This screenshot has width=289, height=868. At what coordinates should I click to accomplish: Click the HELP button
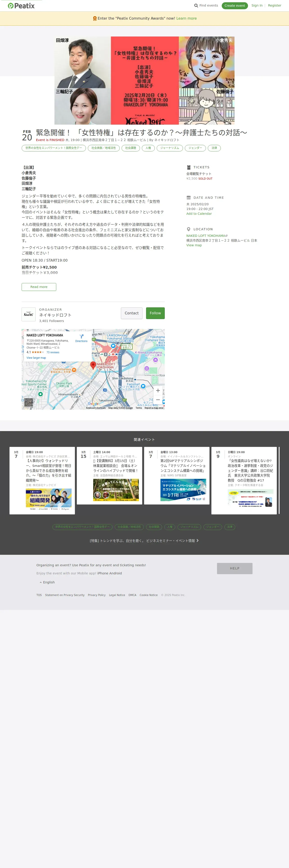[235, 569]
